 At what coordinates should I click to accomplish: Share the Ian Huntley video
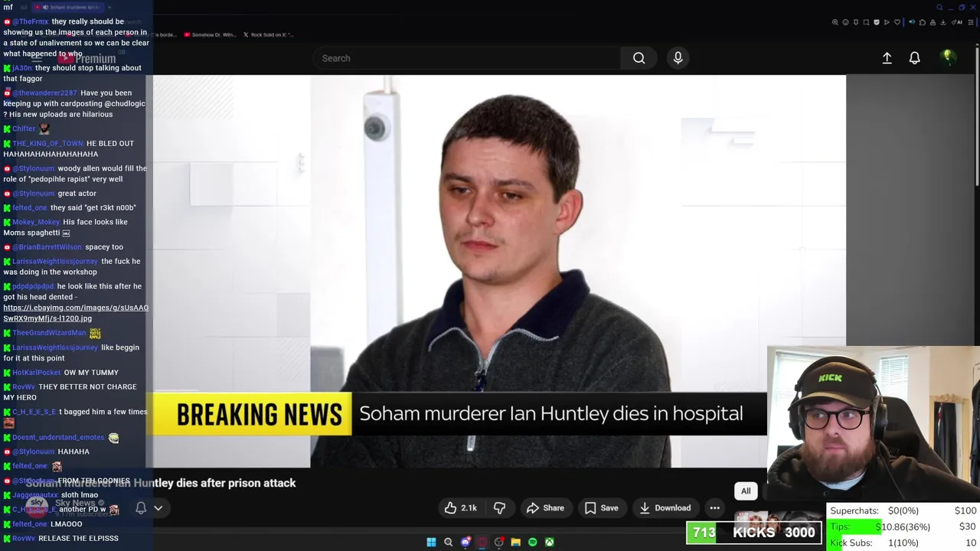(x=545, y=508)
